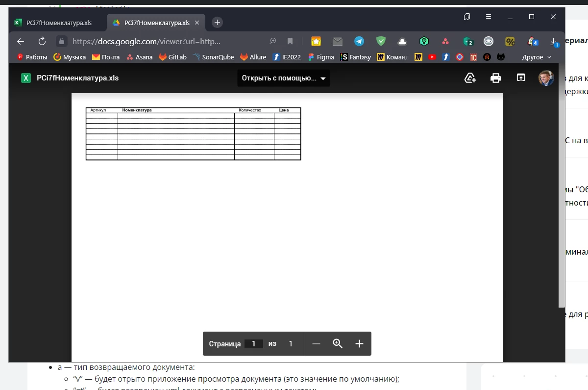Open a new browser tab
Screen dimensions: 588x390
[x=218, y=23]
